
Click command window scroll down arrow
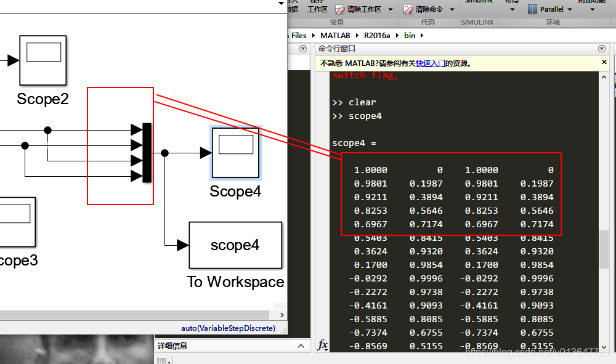(604, 347)
